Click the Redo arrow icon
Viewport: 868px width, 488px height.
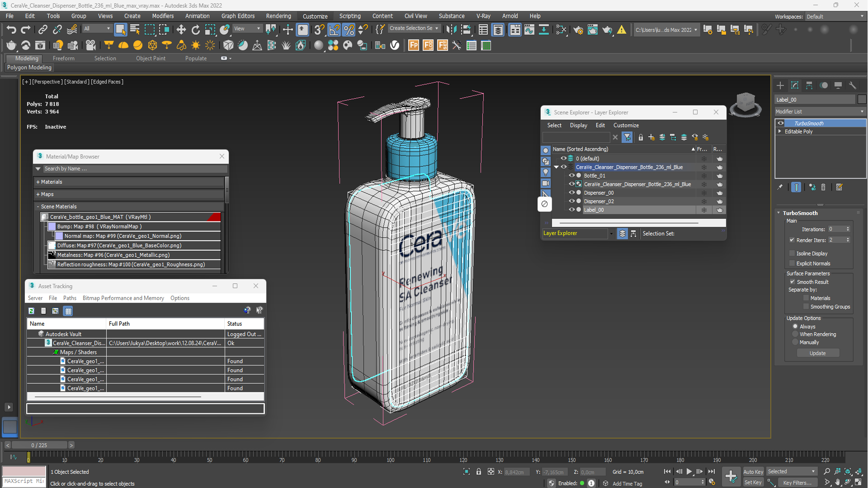(26, 30)
